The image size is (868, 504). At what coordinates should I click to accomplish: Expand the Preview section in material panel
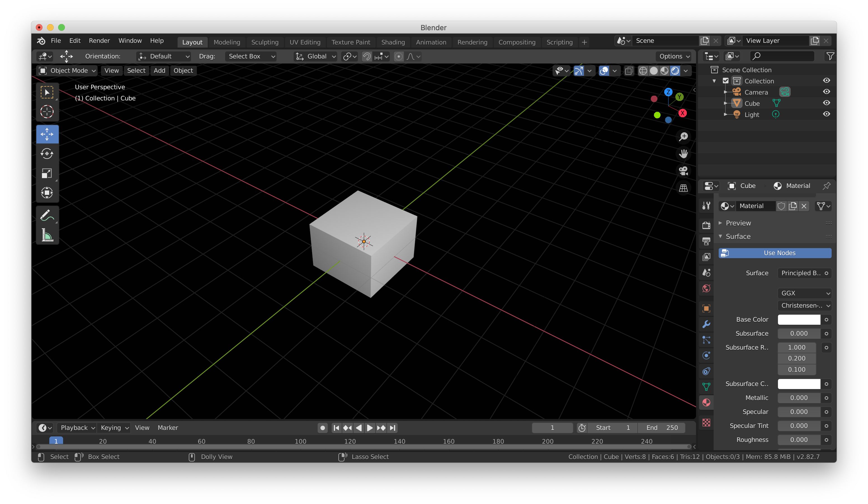coord(720,223)
